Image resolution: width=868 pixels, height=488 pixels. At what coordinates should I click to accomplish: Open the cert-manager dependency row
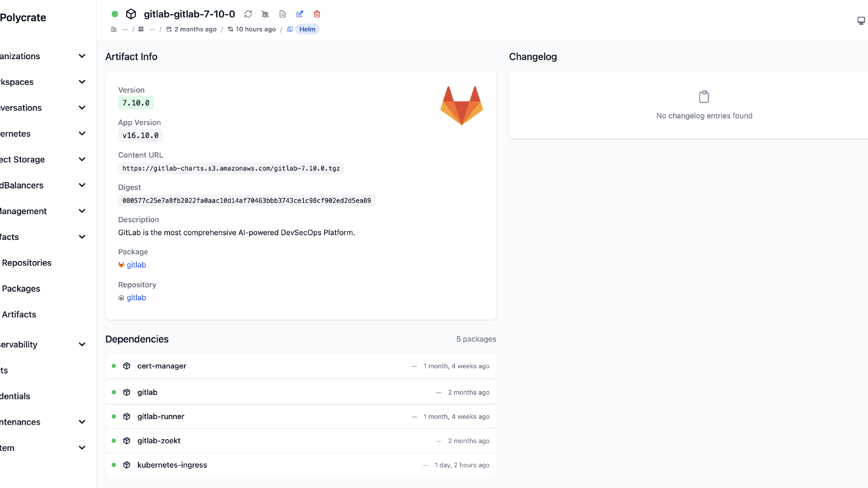point(162,366)
